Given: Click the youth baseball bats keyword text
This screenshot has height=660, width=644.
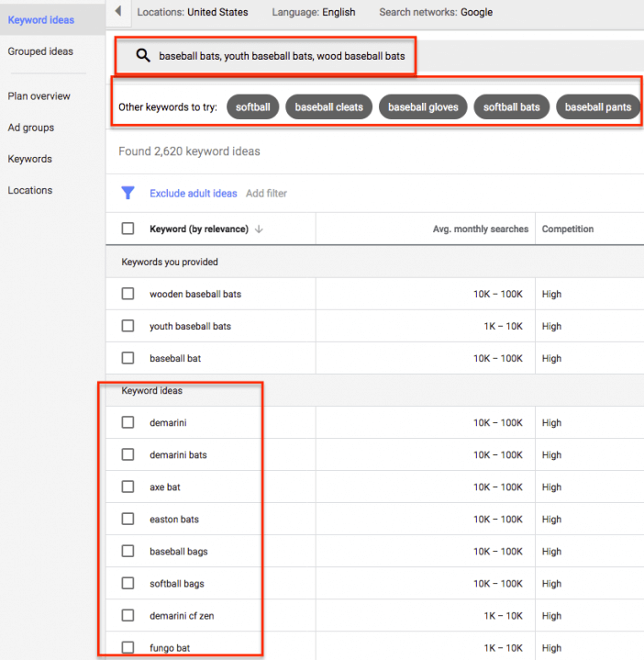Looking at the screenshot, I should [x=190, y=326].
